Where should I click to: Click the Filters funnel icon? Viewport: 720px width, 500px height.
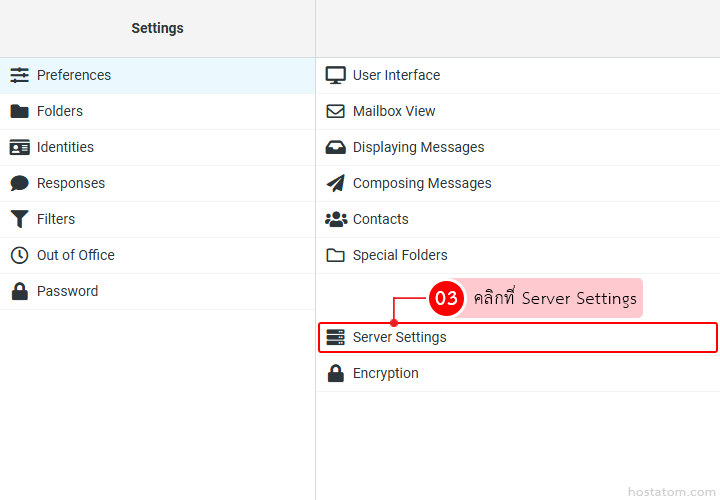point(19,219)
